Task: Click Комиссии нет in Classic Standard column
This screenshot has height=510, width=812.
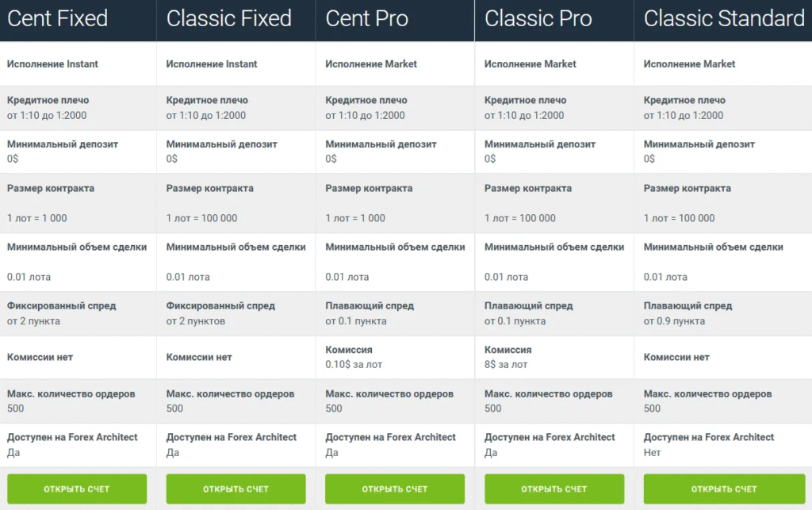Action: click(676, 357)
